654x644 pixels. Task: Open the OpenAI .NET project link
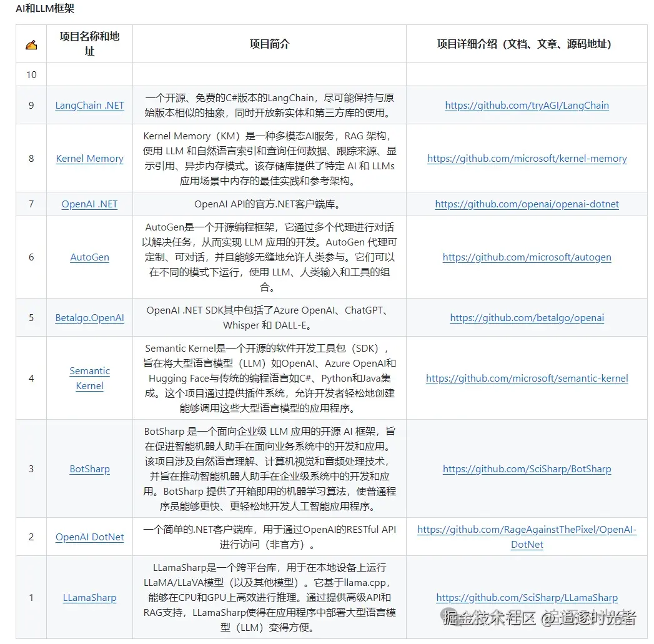90,204
